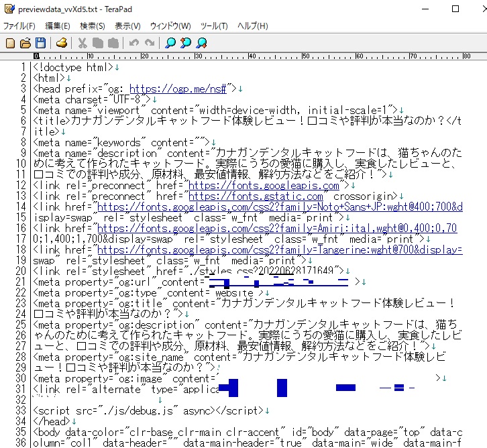Click the middle magnifier search icon

(x=186, y=43)
